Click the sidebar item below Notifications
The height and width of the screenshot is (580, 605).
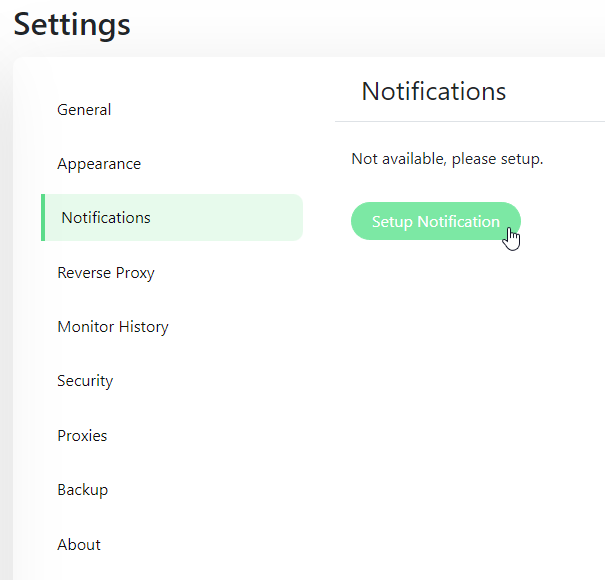tap(106, 273)
